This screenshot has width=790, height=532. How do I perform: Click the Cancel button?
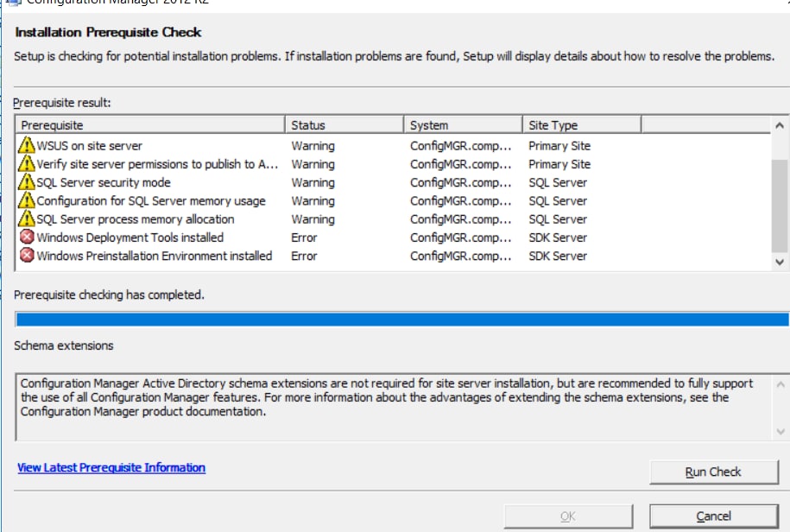click(714, 516)
